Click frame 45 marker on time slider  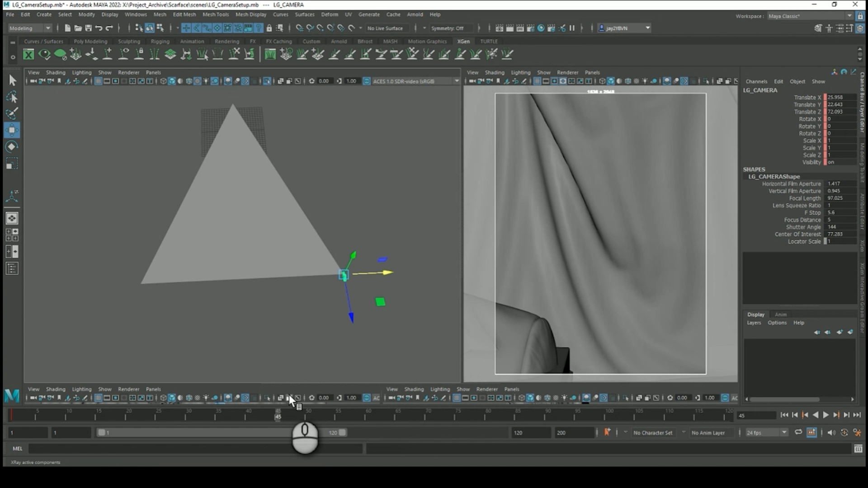(x=278, y=416)
